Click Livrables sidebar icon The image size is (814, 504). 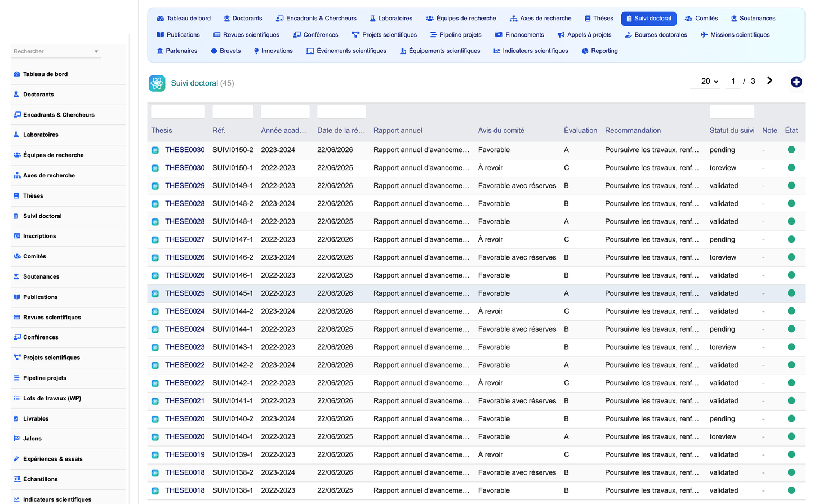pyautogui.click(x=17, y=419)
